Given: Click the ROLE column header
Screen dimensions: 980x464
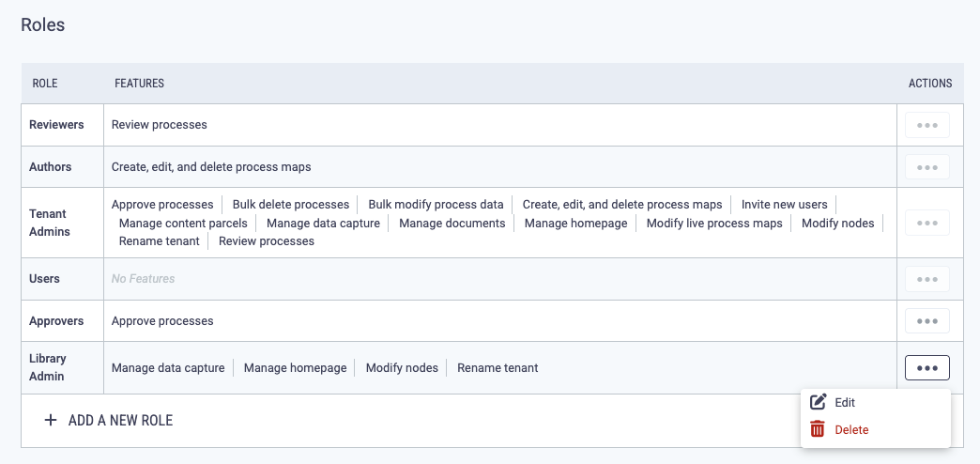Looking at the screenshot, I should 45,84.
